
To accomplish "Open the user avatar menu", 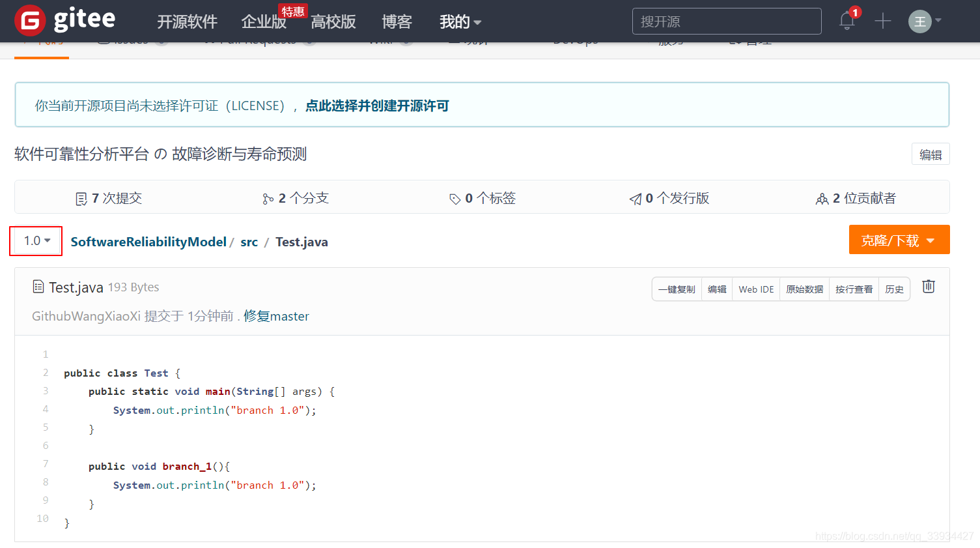I will tap(919, 22).
